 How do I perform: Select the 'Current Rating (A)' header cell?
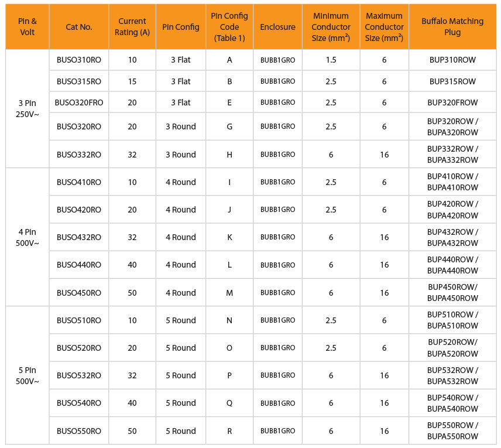point(132,27)
